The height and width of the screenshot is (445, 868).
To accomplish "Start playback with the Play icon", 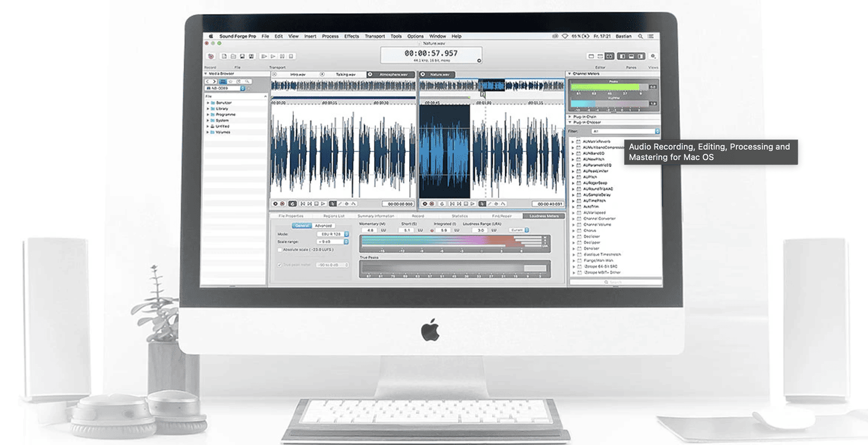I will pyautogui.click(x=265, y=55).
